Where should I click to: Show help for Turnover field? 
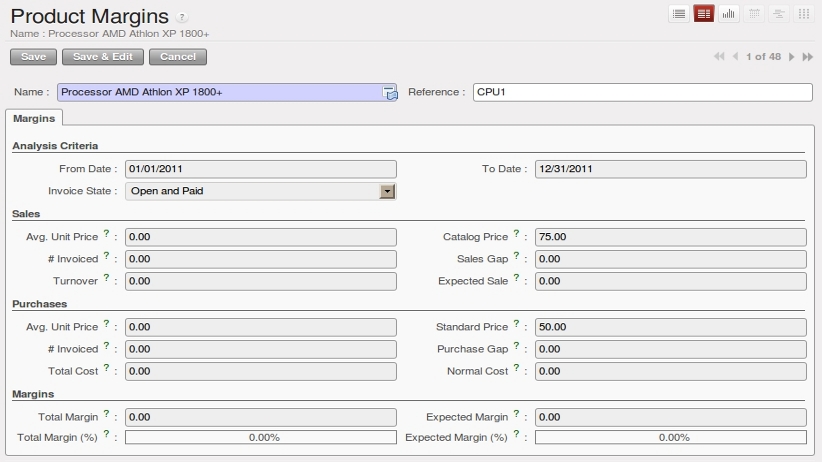[106, 279]
